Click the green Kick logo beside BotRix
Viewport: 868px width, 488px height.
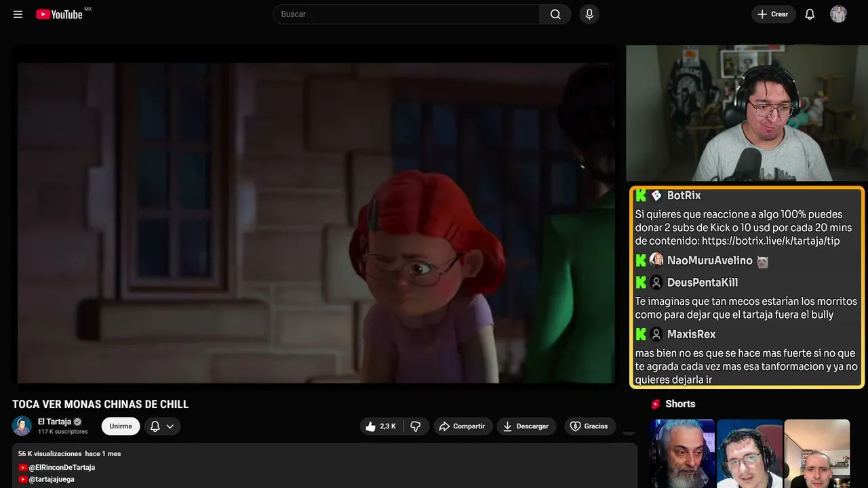click(641, 196)
